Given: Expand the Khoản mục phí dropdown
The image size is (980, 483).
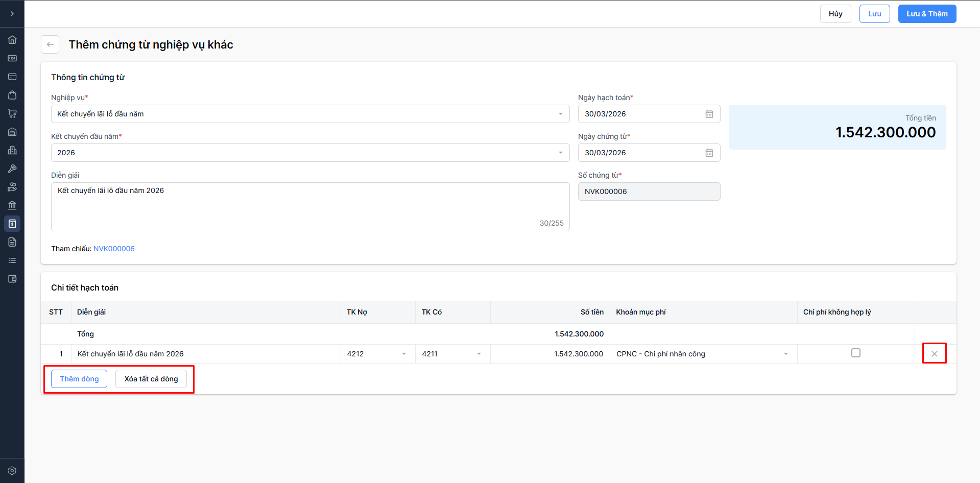Looking at the screenshot, I should [x=785, y=354].
